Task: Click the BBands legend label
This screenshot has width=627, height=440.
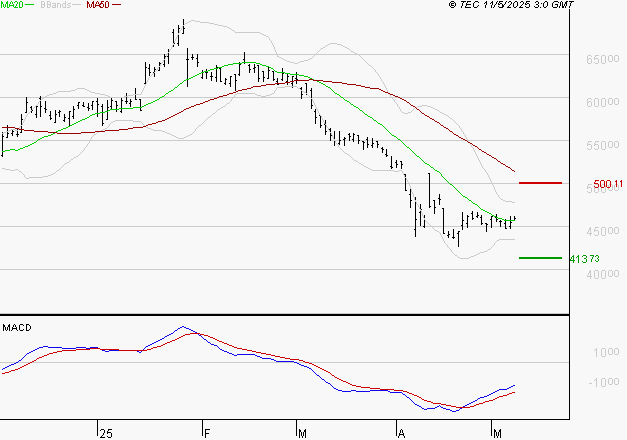Action: pos(56,5)
